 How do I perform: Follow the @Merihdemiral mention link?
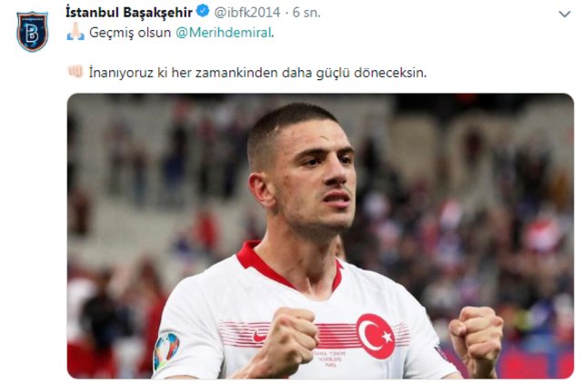[224, 33]
